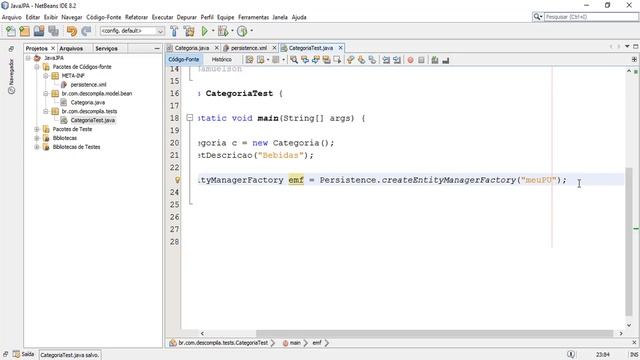The image size is (640, 360).
Task: Open Profile Project dropdown arrow
Action: [x=251, y=31]
